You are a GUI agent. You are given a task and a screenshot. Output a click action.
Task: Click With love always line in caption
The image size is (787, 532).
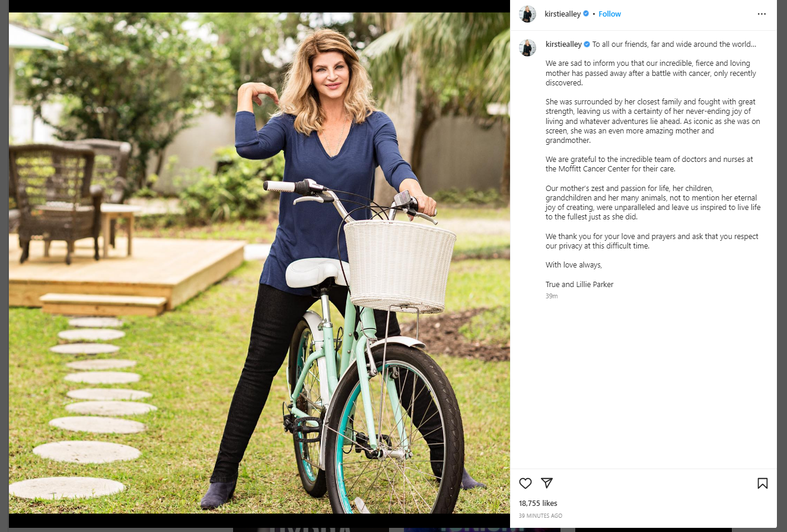[573, 265]
